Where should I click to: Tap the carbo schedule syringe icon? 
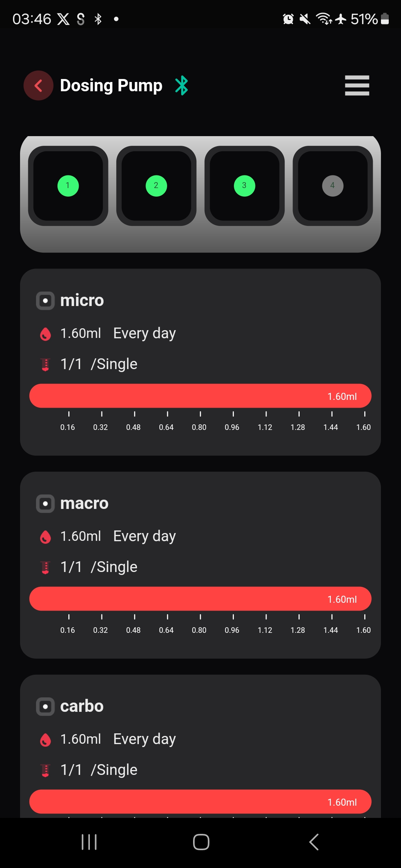[45, 770]
